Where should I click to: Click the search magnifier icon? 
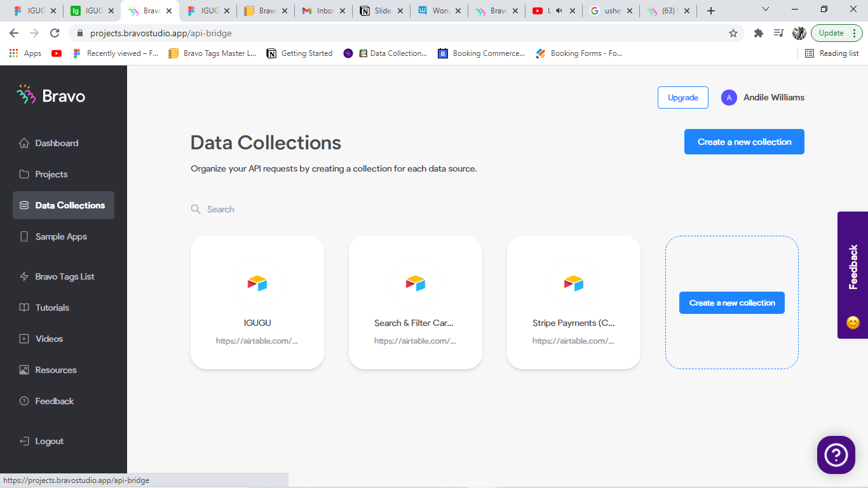pyautogui.click(x=196, y=209)
